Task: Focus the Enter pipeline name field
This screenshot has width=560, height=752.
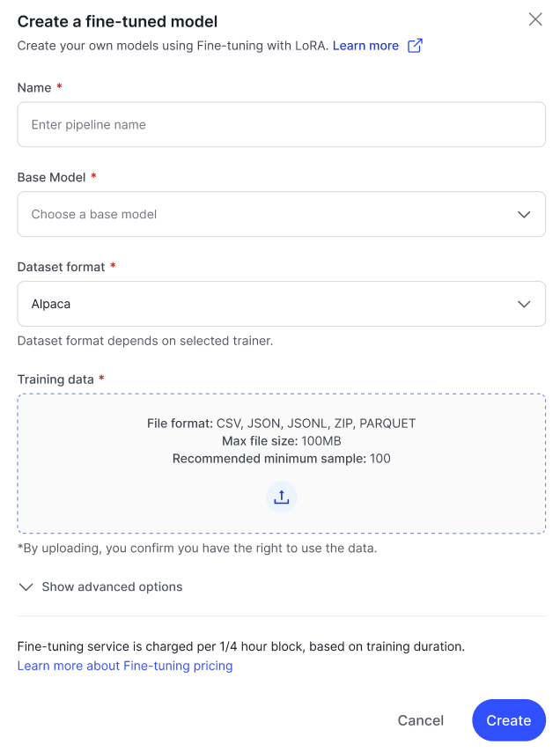Action: coord(282,125)
